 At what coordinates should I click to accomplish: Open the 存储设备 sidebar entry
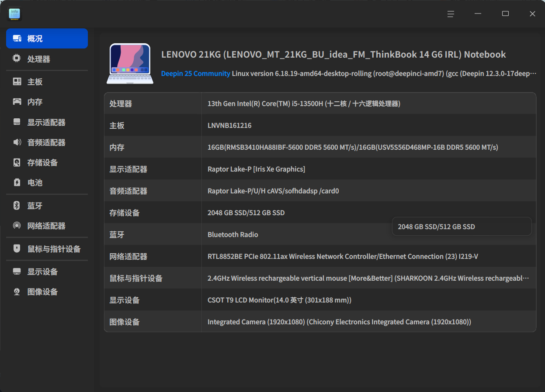(x=47, y=162)
